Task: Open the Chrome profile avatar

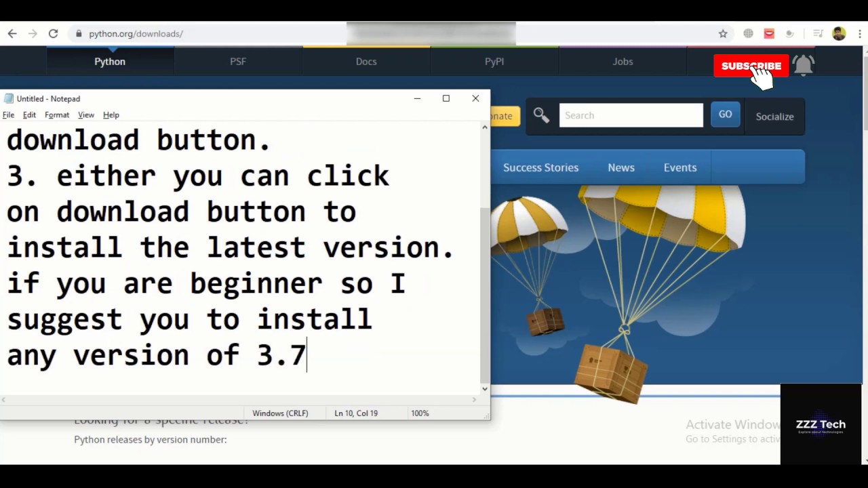Action: click(839, 34)
